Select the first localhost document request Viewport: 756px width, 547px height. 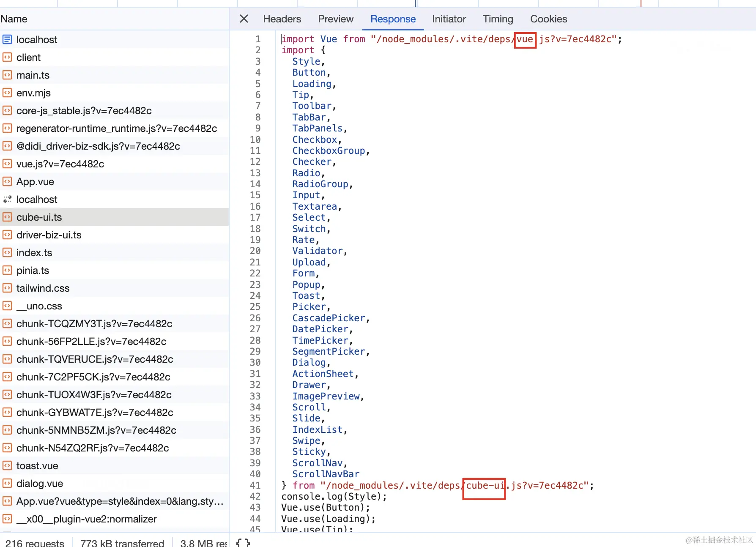[x=115, y=40]
